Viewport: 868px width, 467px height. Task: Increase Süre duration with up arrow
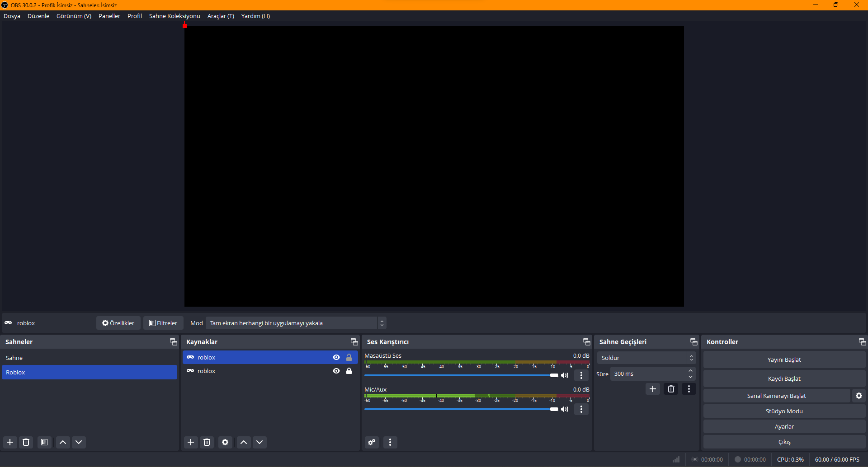pos(690,371)
